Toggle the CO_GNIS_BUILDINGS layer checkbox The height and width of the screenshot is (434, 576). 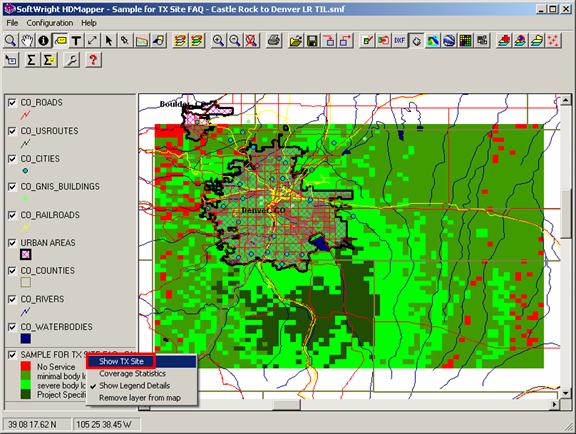coord(12,187)
